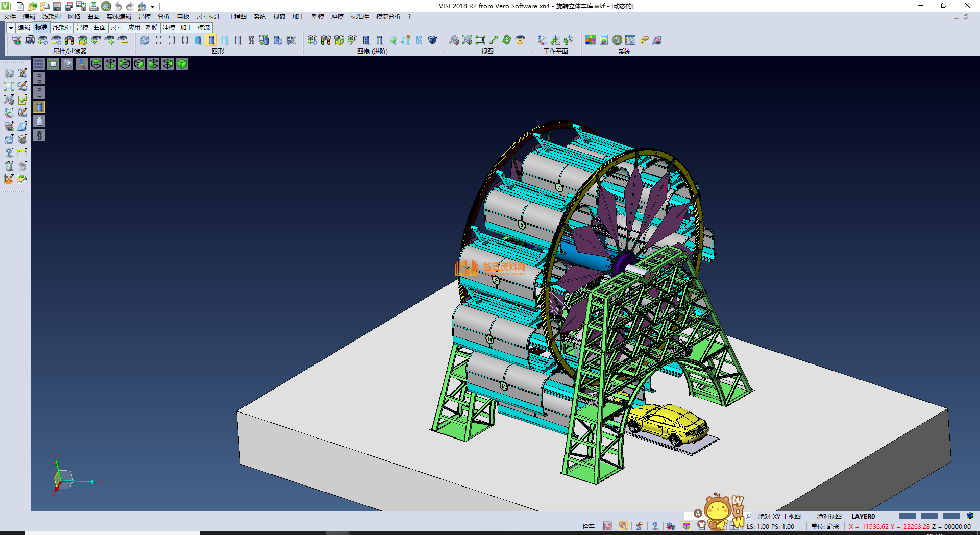Click the open file folder icon

click(x=32, y=6)
